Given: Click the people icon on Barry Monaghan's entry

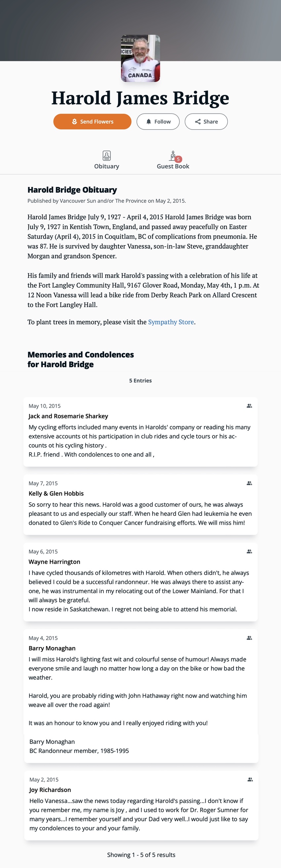Looking at the screenshot, I should coord(249,638).
